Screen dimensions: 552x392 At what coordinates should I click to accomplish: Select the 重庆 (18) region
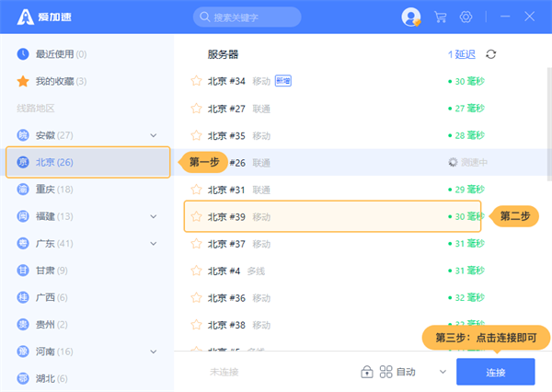pos(54,190)
